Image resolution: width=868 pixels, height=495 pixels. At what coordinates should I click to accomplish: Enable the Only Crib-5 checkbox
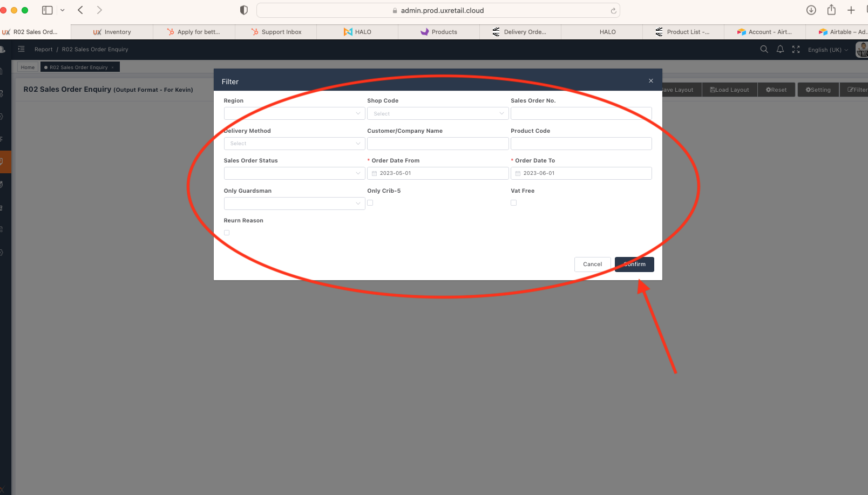370,203
